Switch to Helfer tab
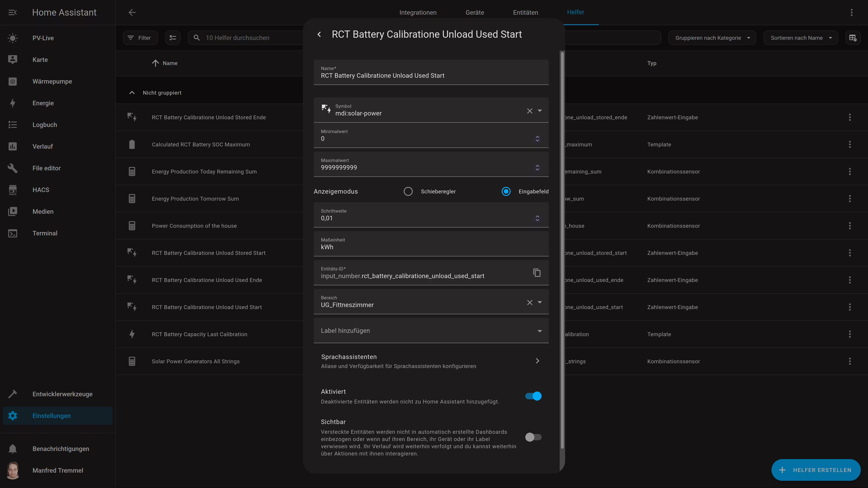This screenshot has height=488, width=868. coord(576,12)
